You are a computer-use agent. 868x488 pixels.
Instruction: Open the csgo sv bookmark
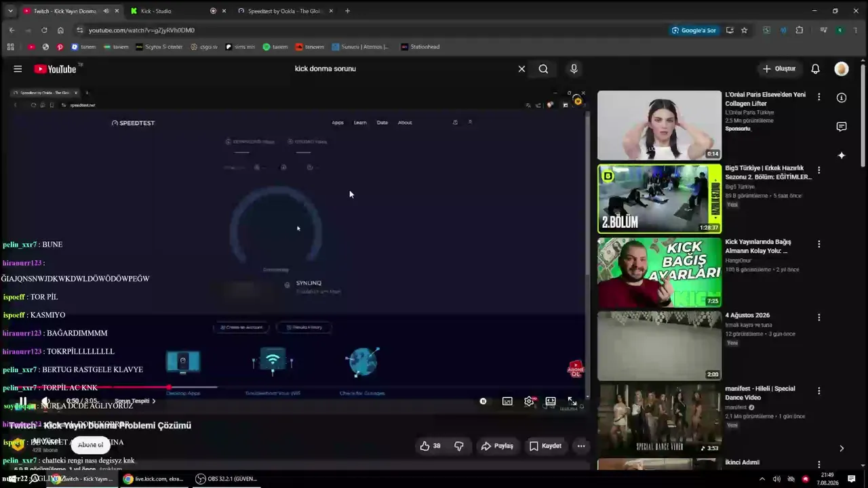(x=204, y=47)
